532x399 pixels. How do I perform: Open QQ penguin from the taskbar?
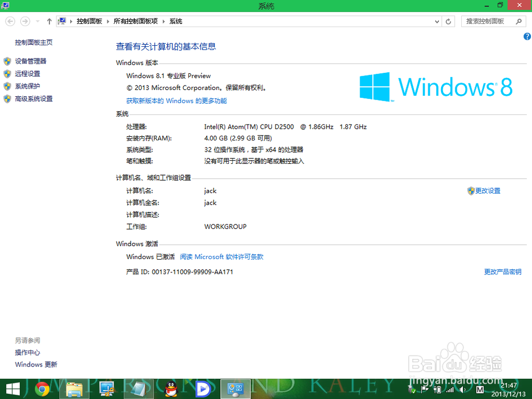(x=171, y=389)
